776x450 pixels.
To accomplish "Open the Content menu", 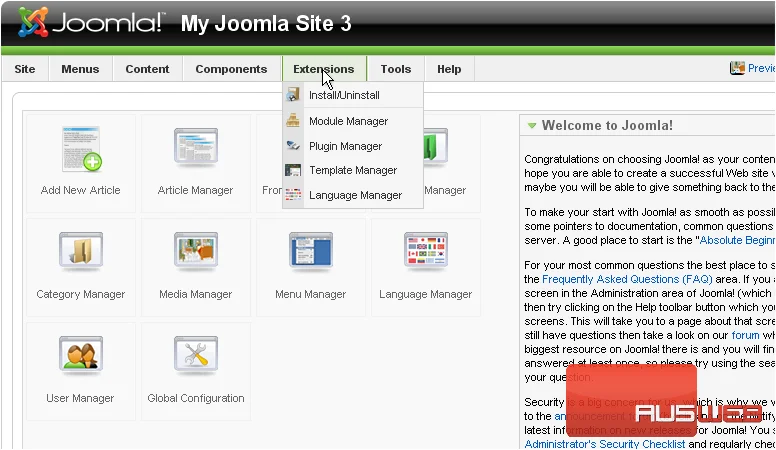I will pyautogui.click(x=147, y=69).
